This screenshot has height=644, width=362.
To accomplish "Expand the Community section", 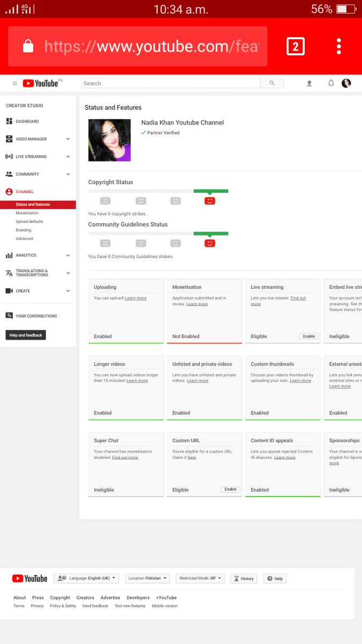I will tap(68, 174).
